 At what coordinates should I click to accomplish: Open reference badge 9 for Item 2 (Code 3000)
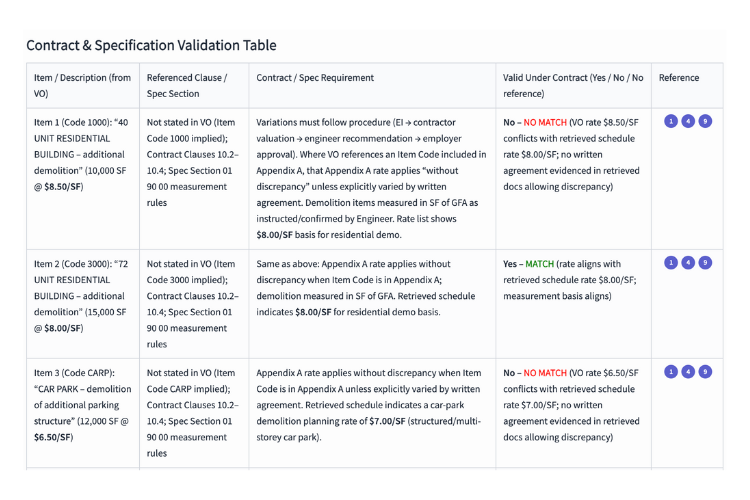point(705,263)
